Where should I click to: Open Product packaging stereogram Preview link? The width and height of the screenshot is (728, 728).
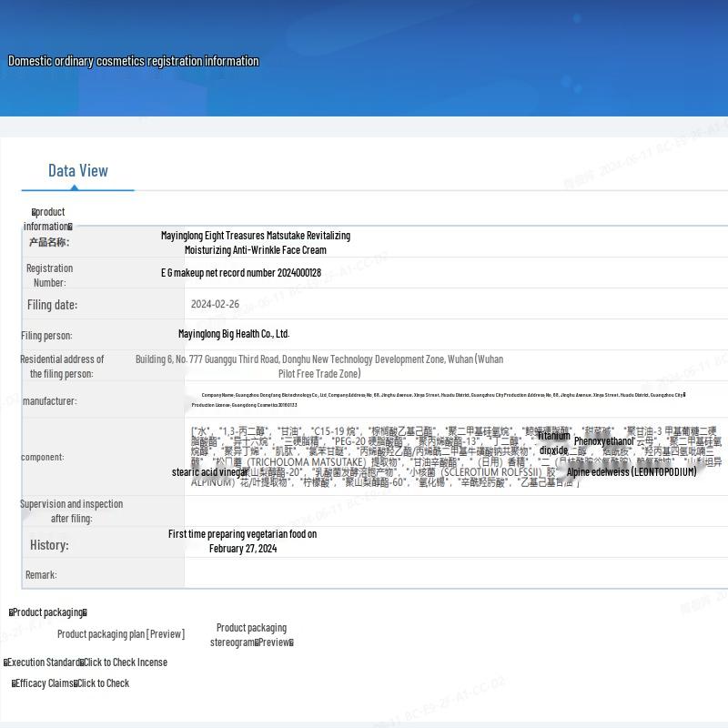pyautogui.click(x=252, y=634)
